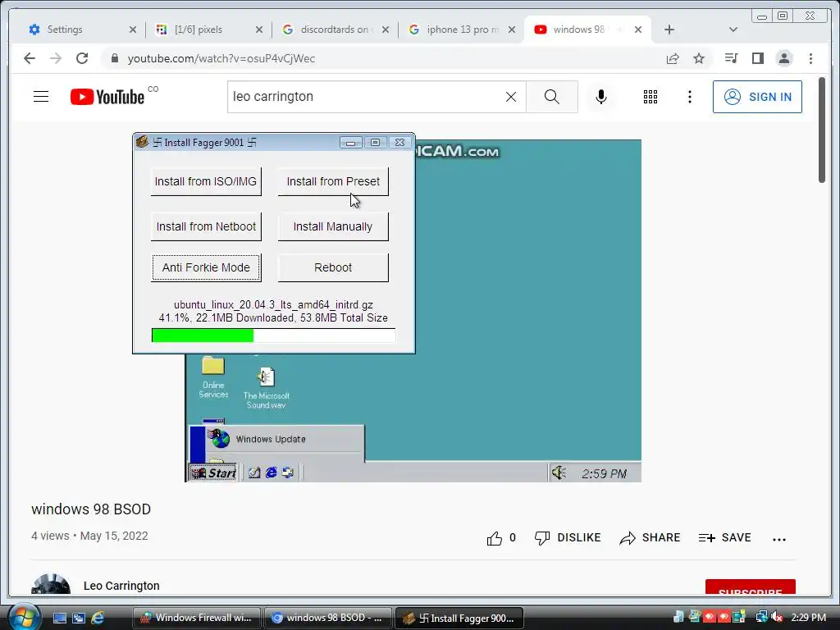Close the [1/6] pixels tab
The image size is (840, 630).
click(x=259, y=30)
